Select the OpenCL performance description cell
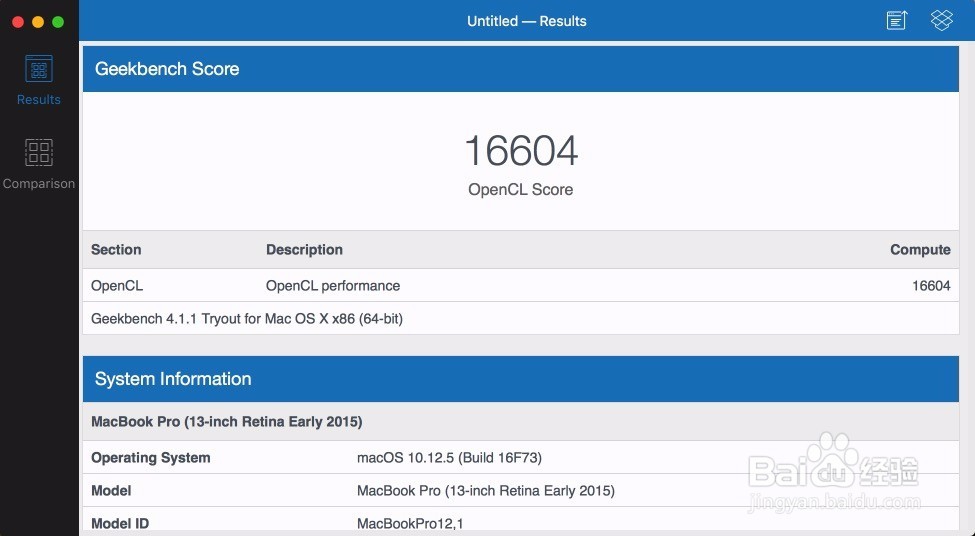 tap(333, 286)
